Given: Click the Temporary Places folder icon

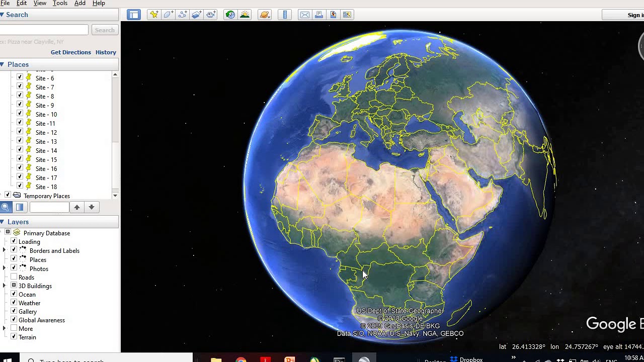Looking at the screenshot, I should tap(17, 196).
